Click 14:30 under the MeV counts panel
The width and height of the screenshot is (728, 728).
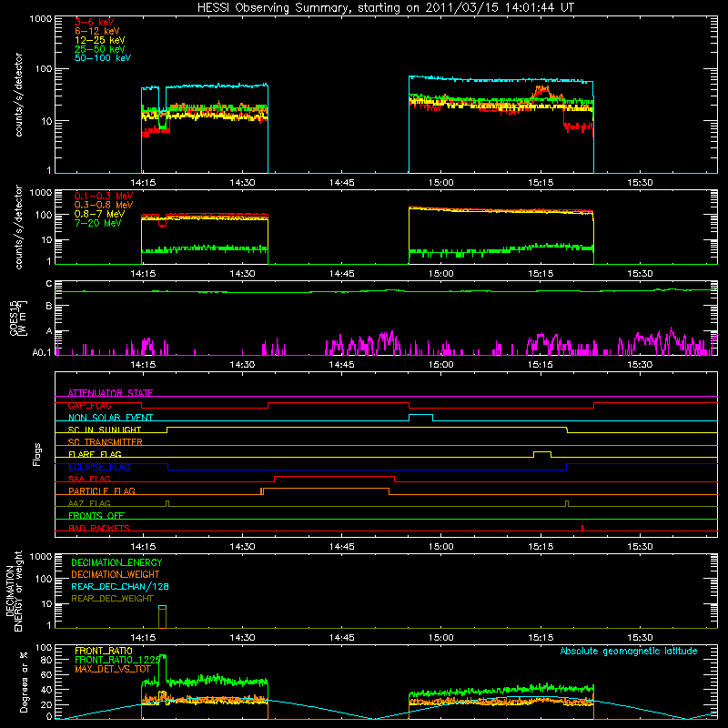click(242, 274)
